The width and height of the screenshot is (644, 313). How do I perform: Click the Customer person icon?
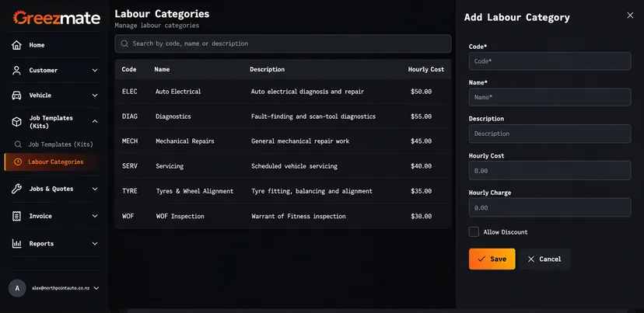point(16,70)
